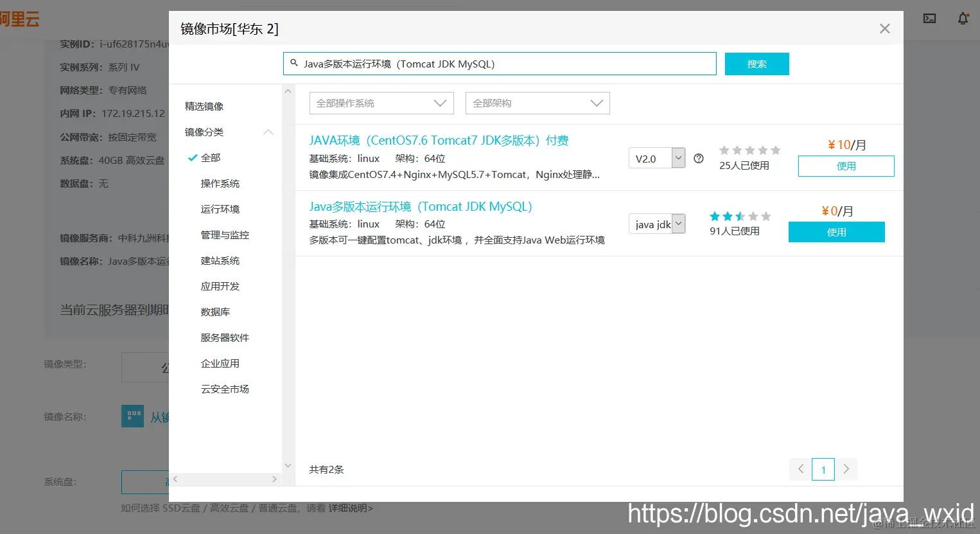Click 使用 for the ¥0/月 image
The width and height of the screenshot is (980, 534).
point(836,232)
